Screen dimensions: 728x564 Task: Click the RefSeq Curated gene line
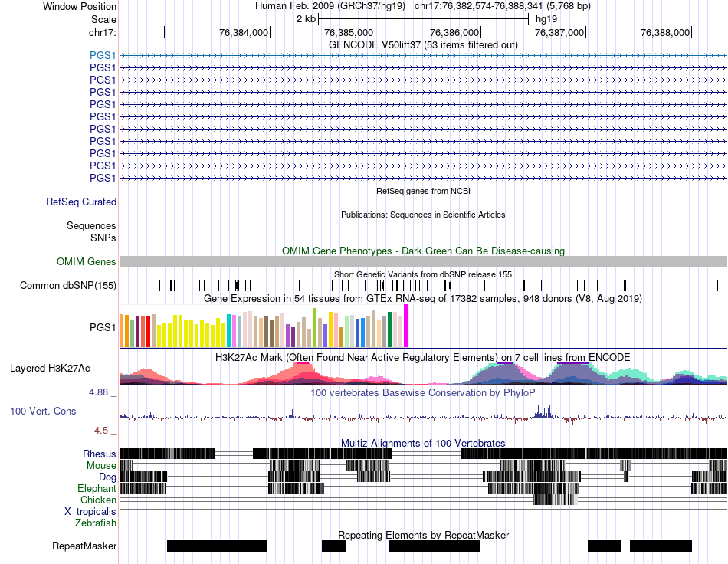click(423, 202)
